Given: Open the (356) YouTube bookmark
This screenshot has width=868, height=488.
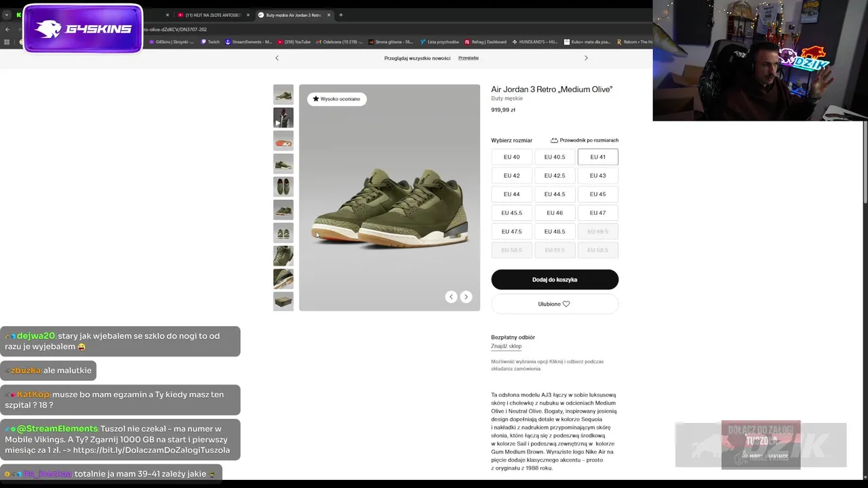Looking at the screenshot, I should tap(294, 42).
